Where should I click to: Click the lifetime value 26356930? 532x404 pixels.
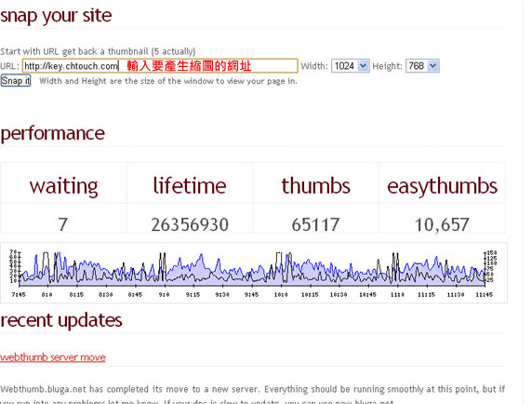[190, 224]
